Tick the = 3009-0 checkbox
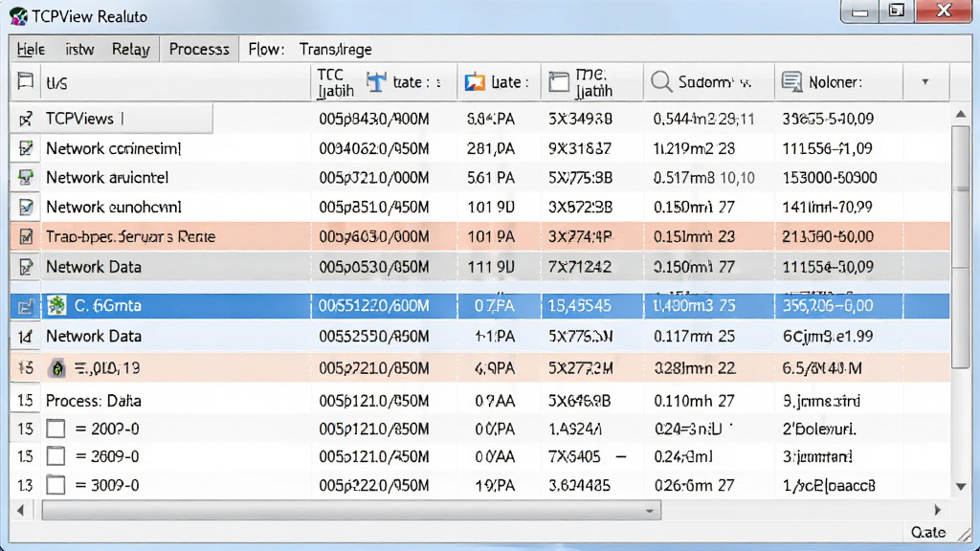 click(56, 485)
